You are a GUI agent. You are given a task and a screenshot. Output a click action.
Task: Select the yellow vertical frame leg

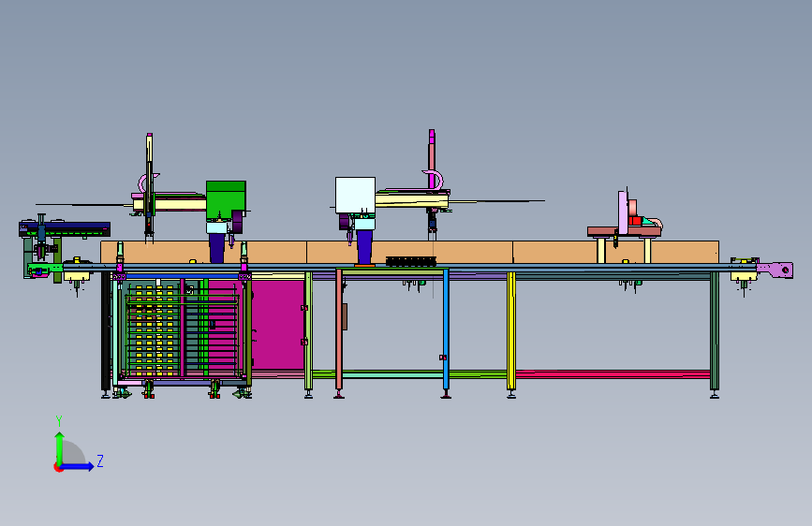coord(511,329)
